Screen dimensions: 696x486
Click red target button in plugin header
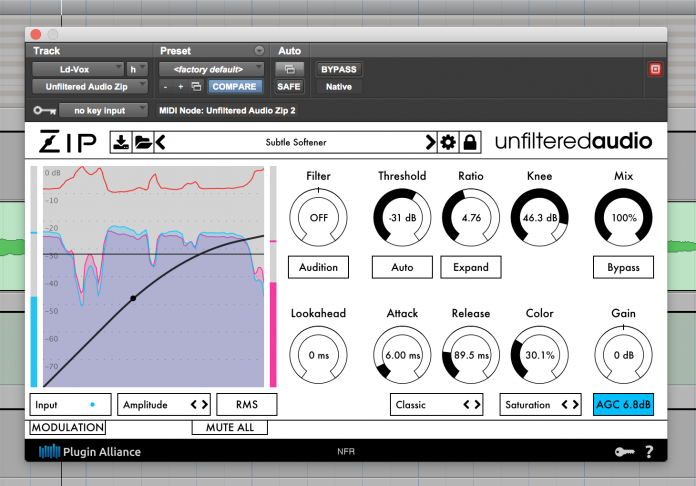655,69
